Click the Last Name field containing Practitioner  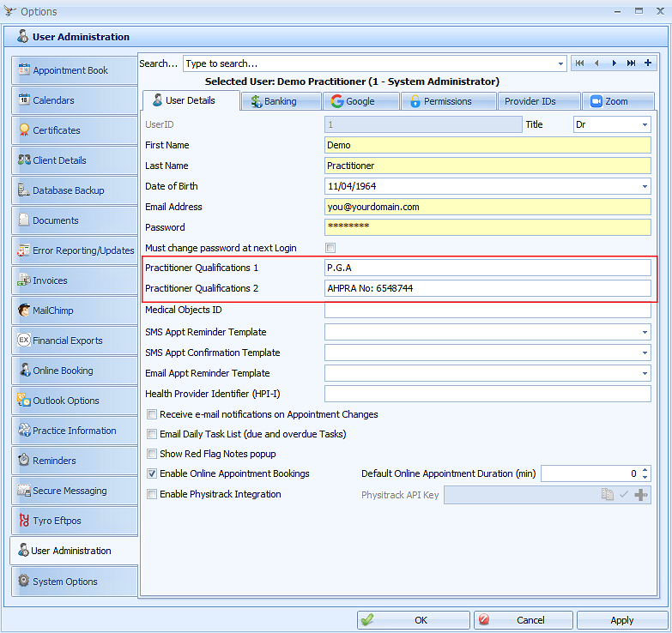pyautogui.click(x=487, y=166)
